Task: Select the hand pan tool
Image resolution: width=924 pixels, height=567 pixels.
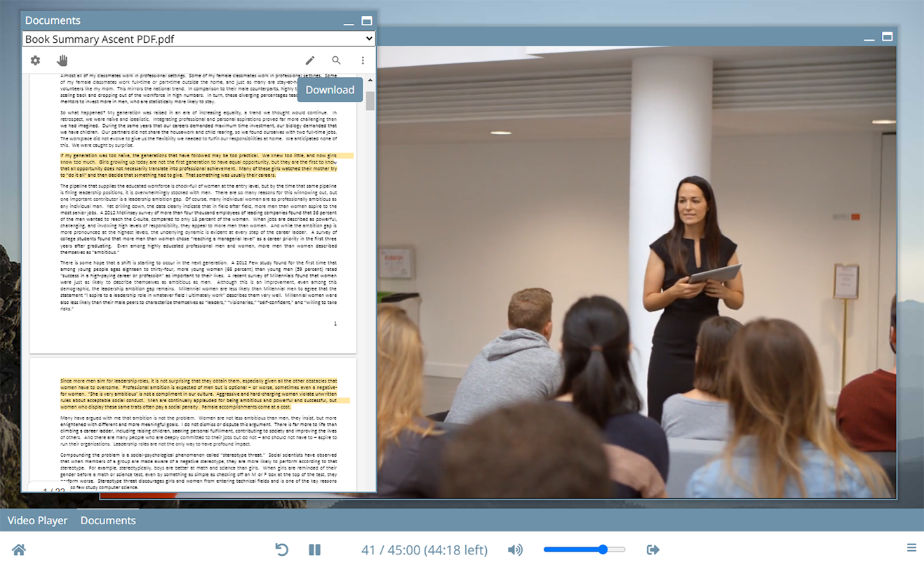Action: tap(62, 60)
